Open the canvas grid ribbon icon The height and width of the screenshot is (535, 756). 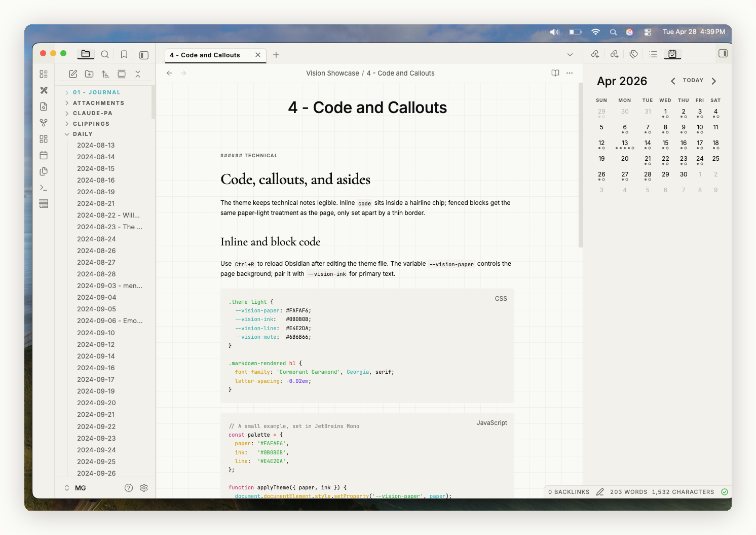(44, 139)
